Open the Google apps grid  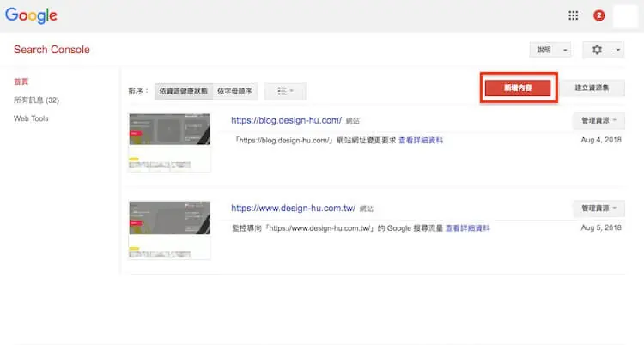(574, 15)
